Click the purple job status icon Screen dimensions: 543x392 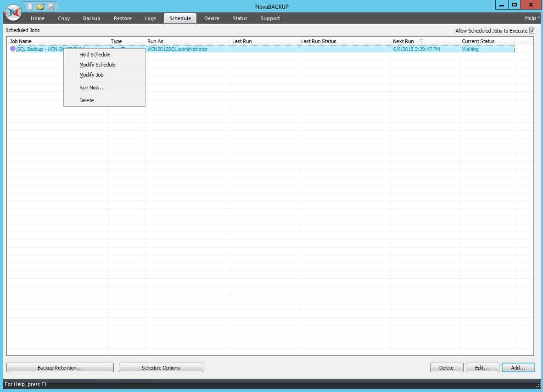click(13, 49)
